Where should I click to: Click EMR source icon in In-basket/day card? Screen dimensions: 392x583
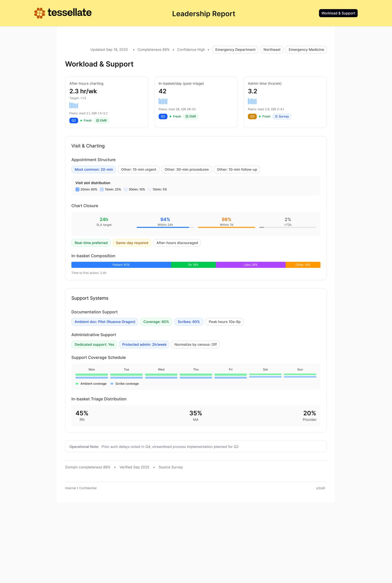[x=187, y=116]
